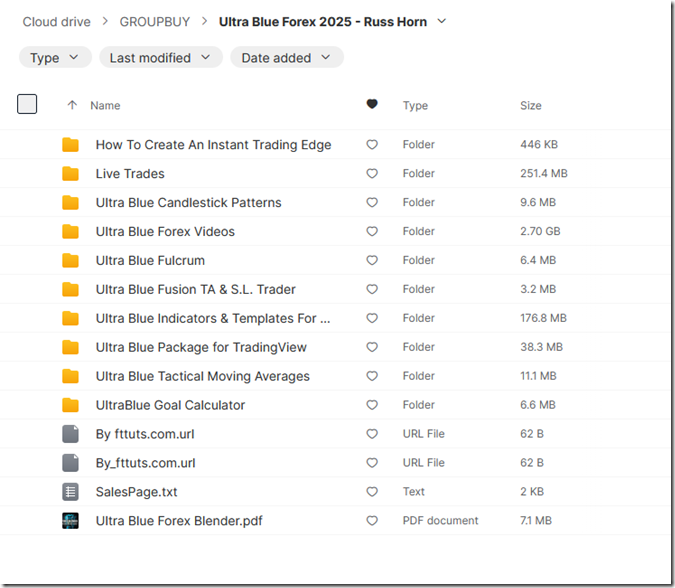
Task: Click the Ultra Blue Fusion TA folder icon
Action: coord(70,289)
